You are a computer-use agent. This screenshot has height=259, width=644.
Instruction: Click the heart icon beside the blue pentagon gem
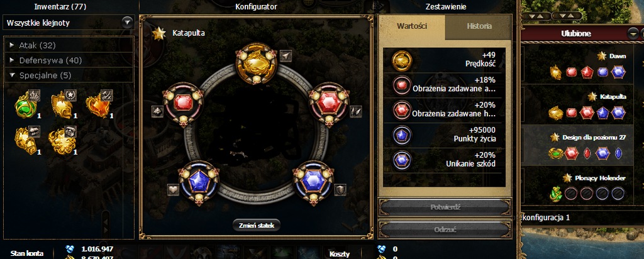click(x=173, y=190)
